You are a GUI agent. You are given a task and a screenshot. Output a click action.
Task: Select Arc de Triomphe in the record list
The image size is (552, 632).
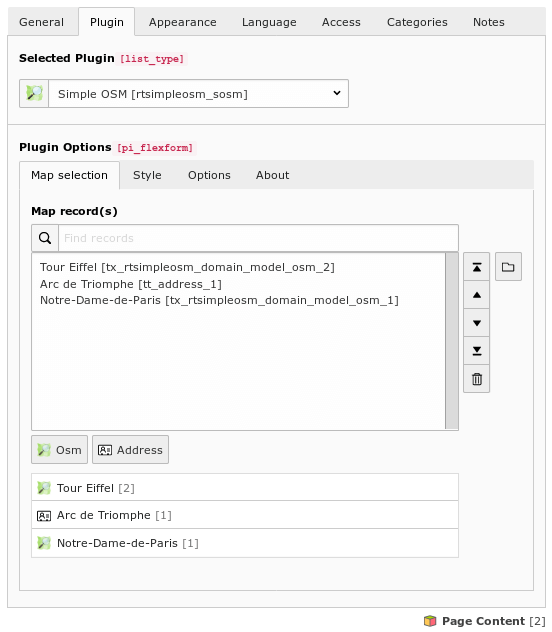coord(131,284)
